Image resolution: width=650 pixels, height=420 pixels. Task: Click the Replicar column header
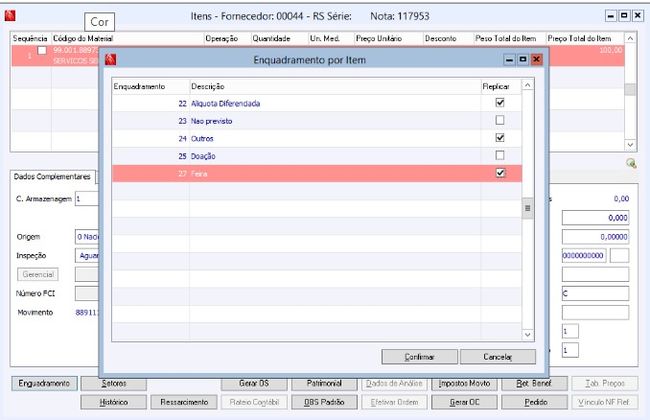click(501, 86)
